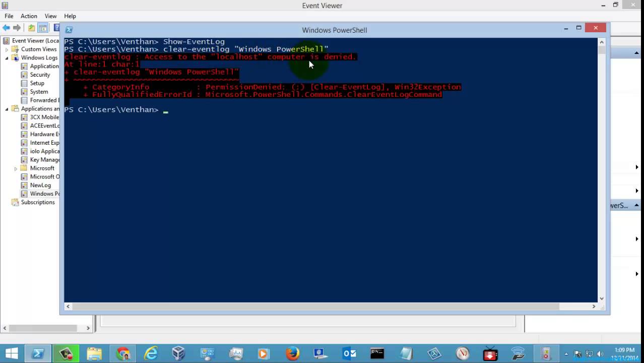Click the volume speaker tray icon

coord(600,354)
